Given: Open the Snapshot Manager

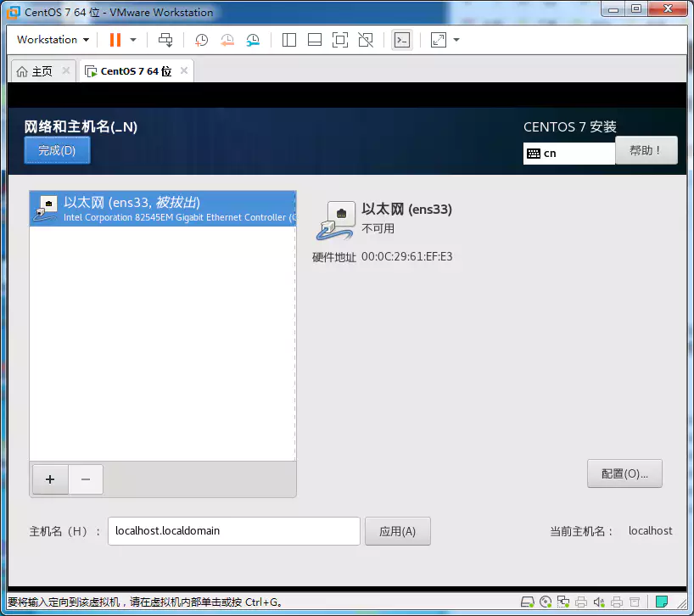Looking at the screenshot, I should [x=252, y=40].
